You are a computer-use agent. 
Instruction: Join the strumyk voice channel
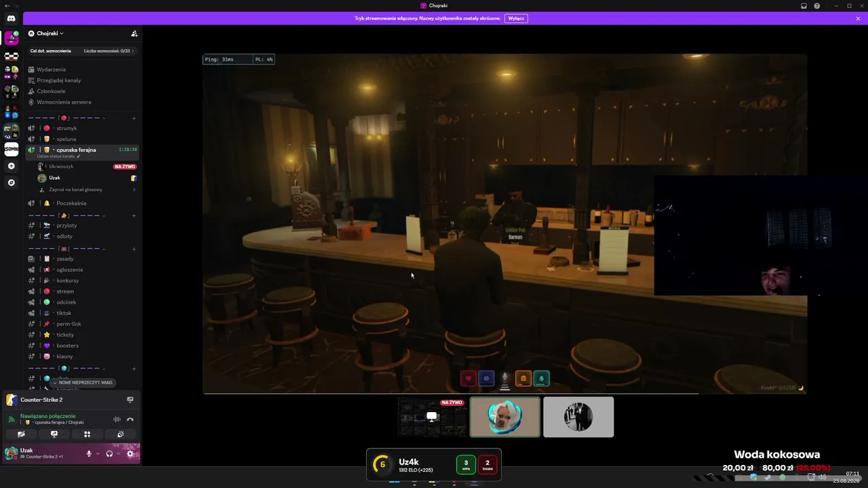[82, 128]
